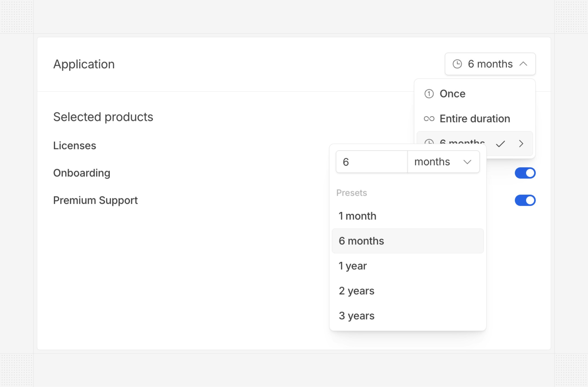The image size is (588, 387).
Task: Toggle off the Onboarding switch
Action: (x=525, y=173)
